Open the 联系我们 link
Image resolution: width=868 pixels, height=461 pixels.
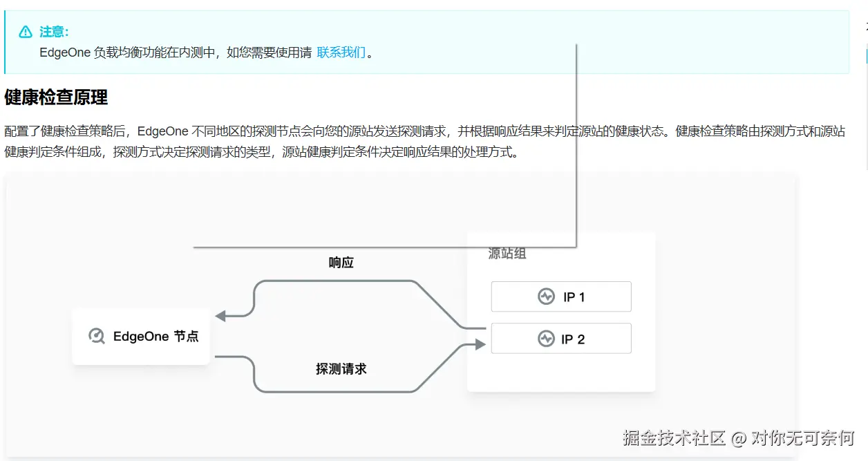tap(341, 53)
